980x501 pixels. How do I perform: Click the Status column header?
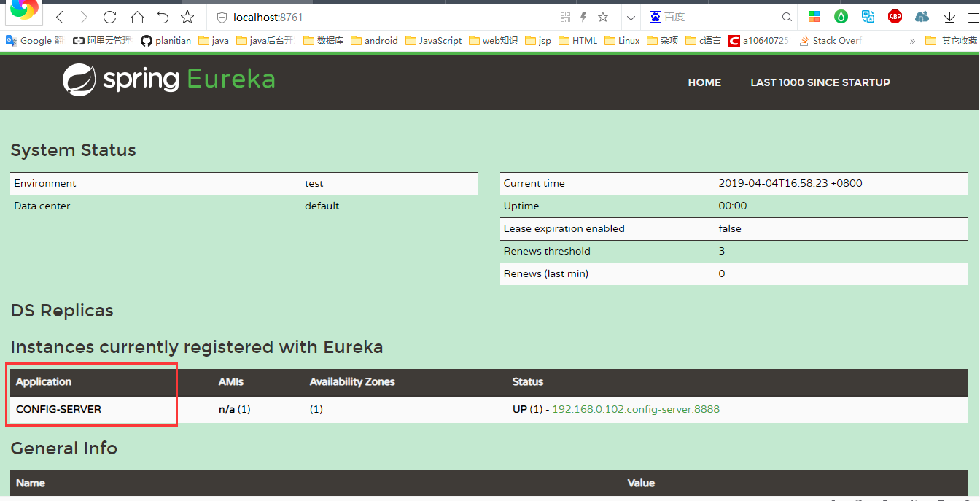tap(528, 381)
